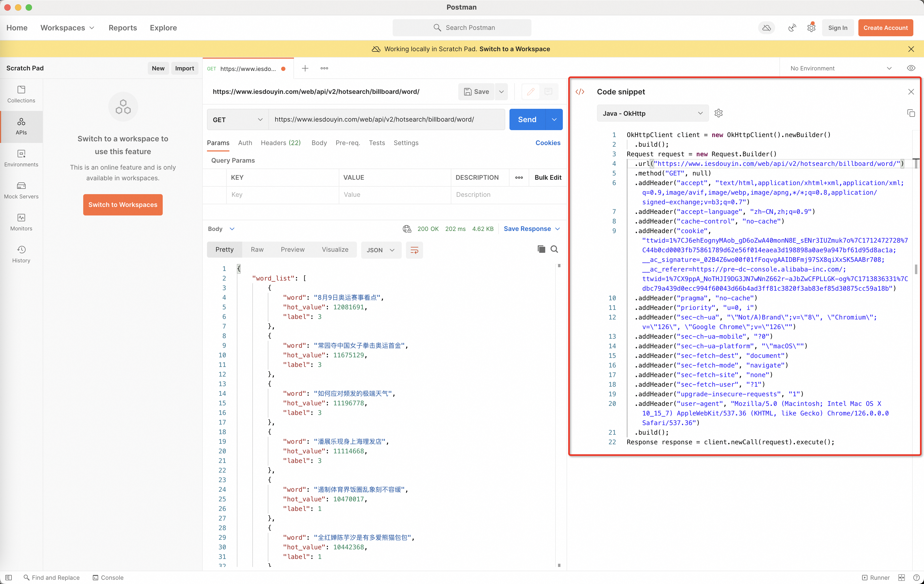Open the help question mark icon
Viewport: 924px width, 584px height.
(916, 578)
